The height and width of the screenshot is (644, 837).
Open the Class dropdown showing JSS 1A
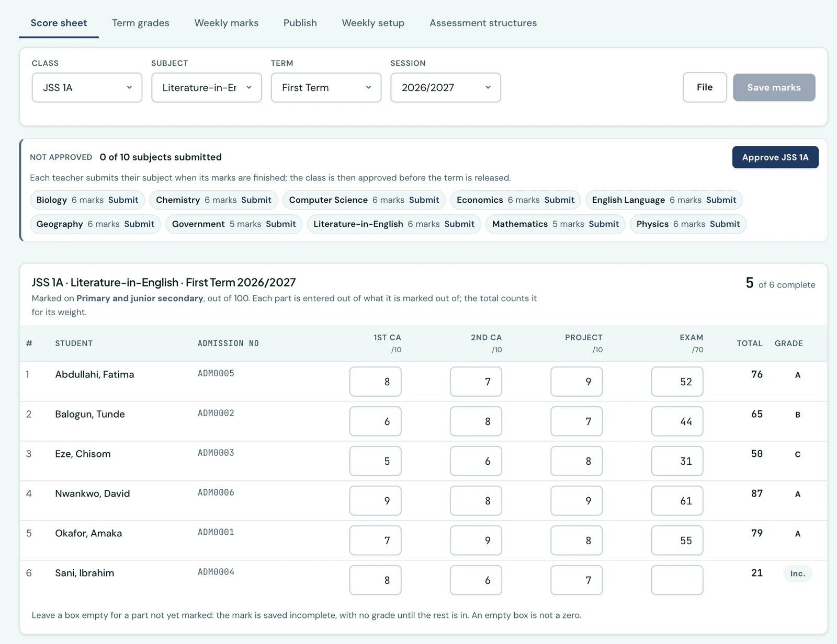pos(87,87)
